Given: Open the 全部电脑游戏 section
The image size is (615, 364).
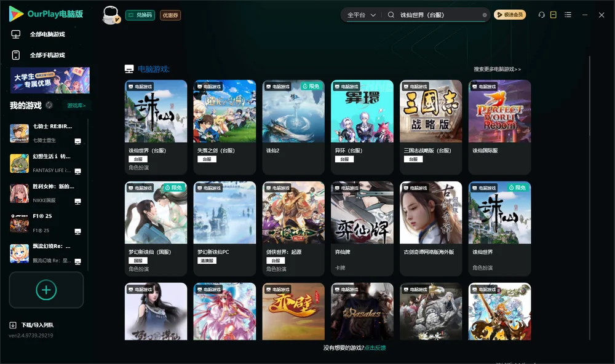Looking at the screenshot, I should 38,34.
